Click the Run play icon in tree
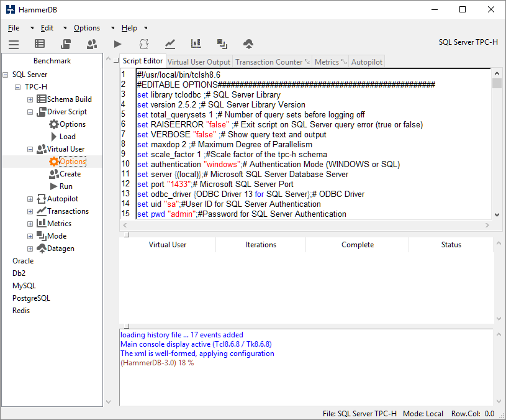The width and height of the screenshot is (506, 420). (x=54, y=186)
